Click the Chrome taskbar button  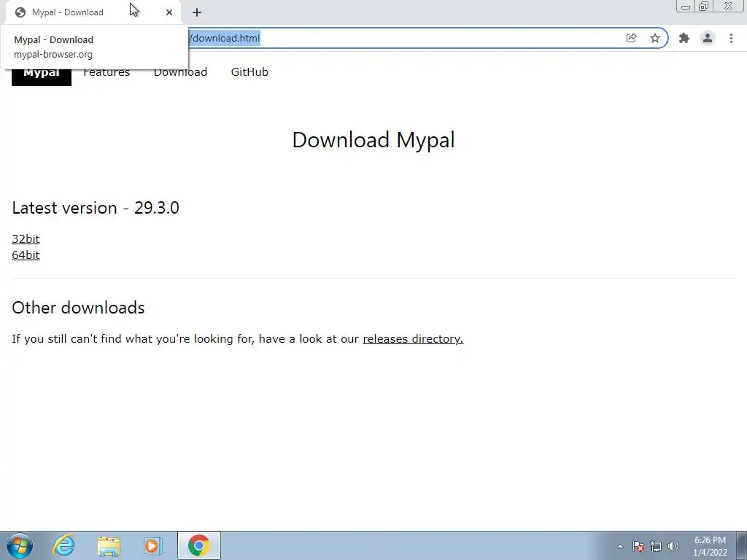click(198, 545)
